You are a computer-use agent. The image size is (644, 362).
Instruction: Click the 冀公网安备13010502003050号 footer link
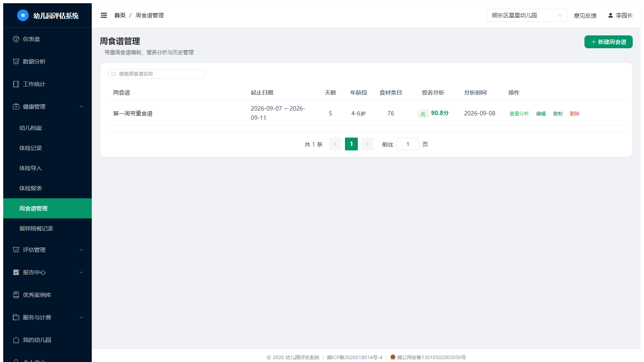coord(431,357)
